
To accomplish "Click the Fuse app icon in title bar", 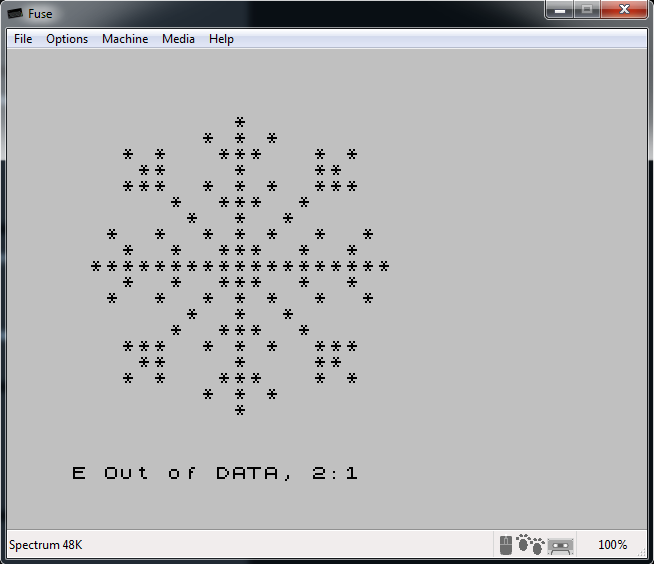I will 15,15.
